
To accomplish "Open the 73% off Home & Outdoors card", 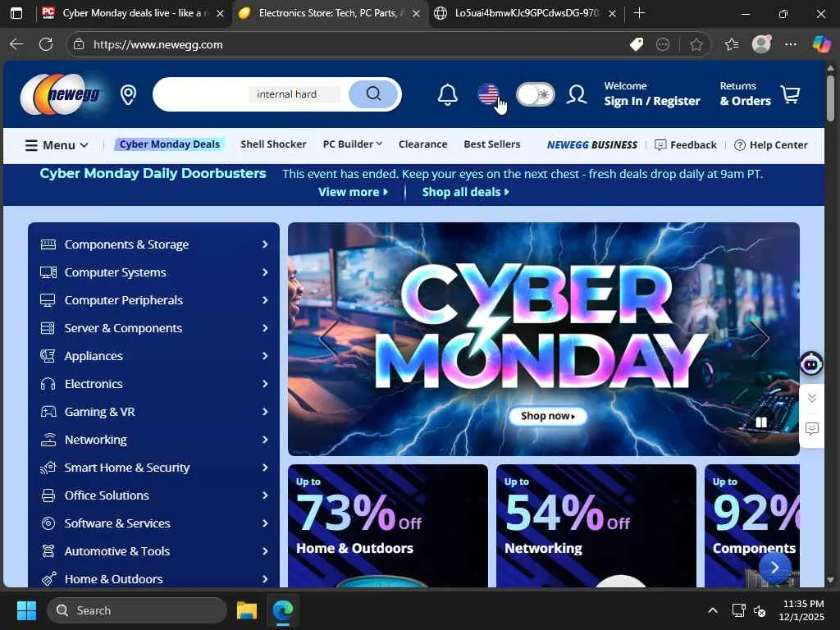I will (x=388, y=526).
